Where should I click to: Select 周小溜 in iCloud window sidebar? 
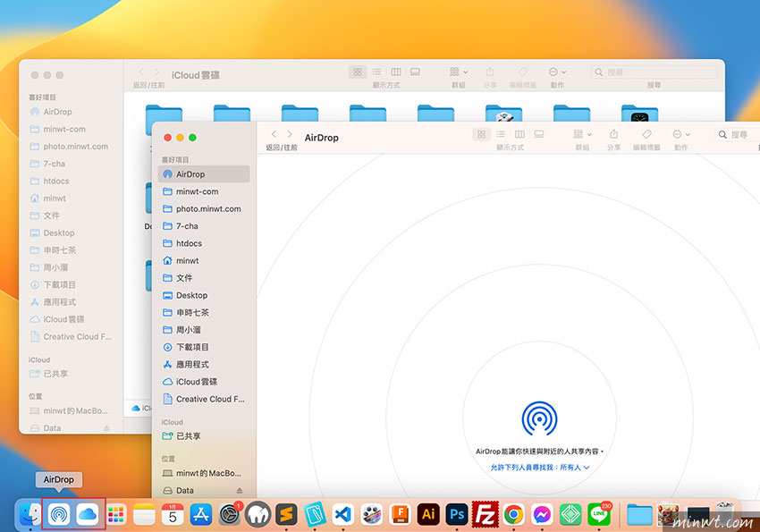pyautogui.click(x=72, y=267)
